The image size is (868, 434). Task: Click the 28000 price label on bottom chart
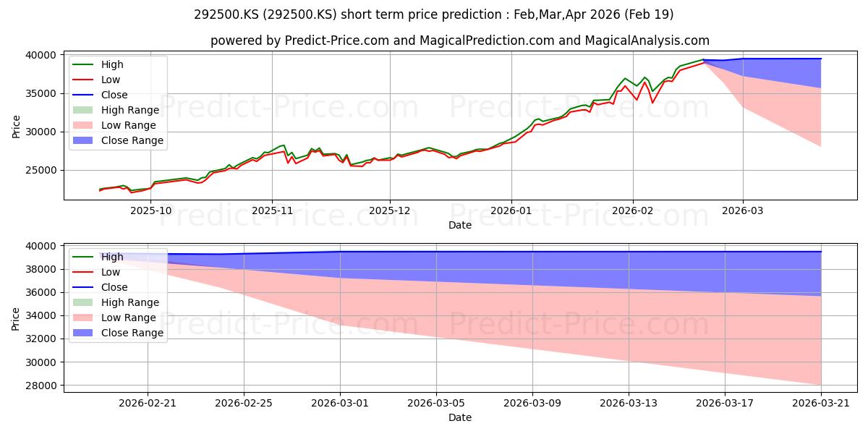click(x=41, y=386)
